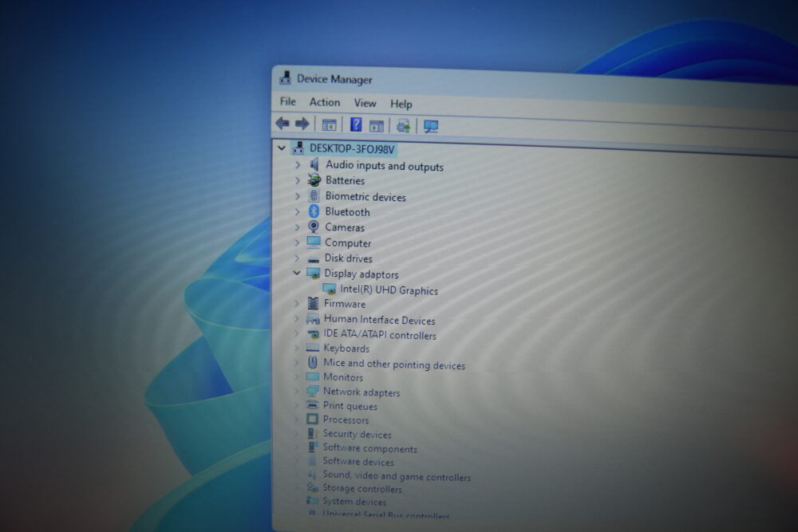Click the IDE ATA/ATAPI controllers icon
Screen dimensions: 798x532
(313, 333)
